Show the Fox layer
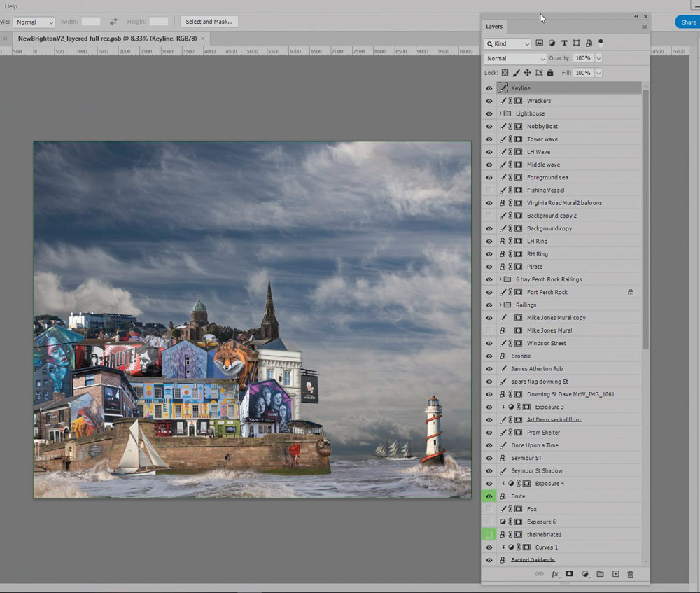Image resolution: width=700 pixels, height=593 pixels. point(489,509)
